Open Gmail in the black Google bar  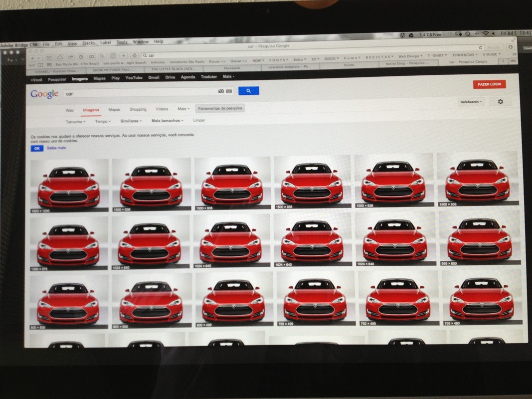[154, 77]
